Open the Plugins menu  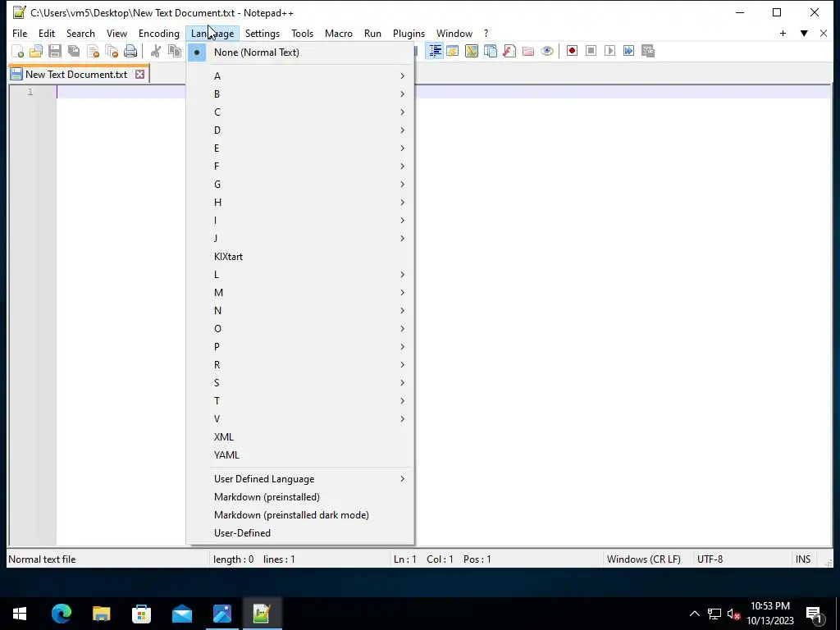(409, 33)
